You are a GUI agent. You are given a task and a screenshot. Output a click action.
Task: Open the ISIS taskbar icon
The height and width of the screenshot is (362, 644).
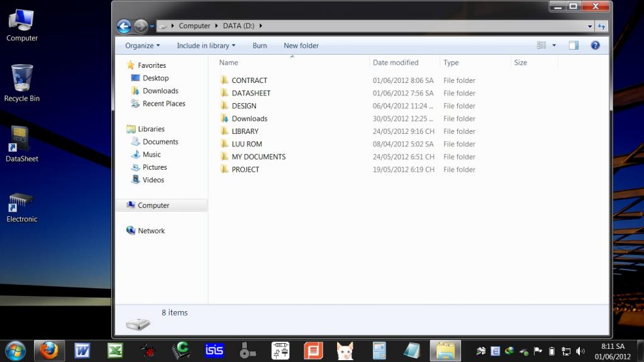point(214,351)
